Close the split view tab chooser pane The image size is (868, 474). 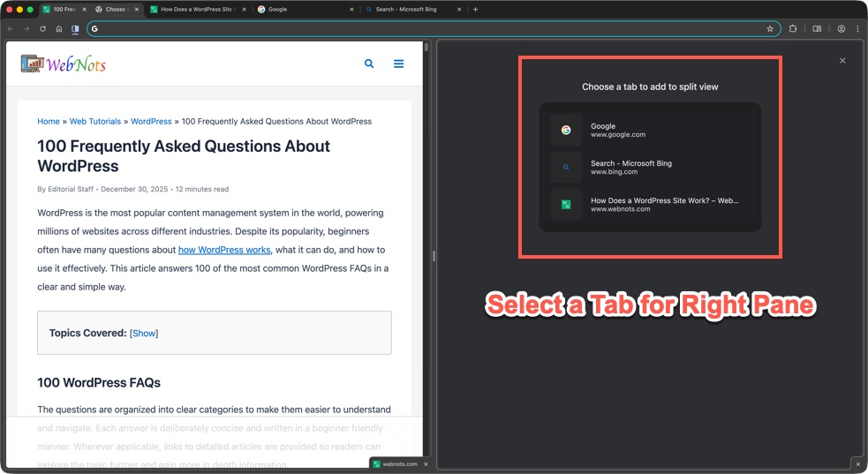coord(842,61)
